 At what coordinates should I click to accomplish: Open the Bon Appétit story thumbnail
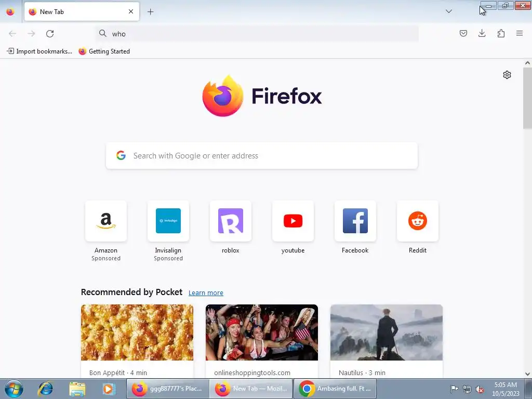tap(137, 332)
